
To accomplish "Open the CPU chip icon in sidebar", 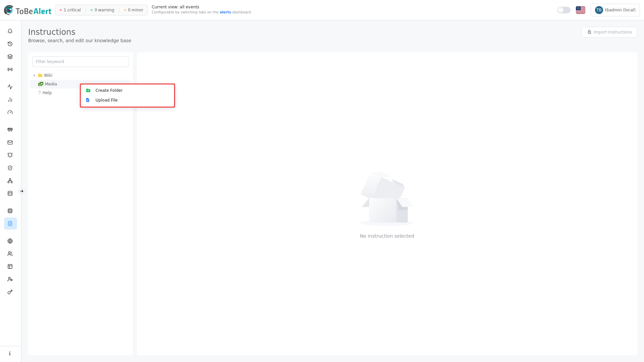I will point(10,211).
